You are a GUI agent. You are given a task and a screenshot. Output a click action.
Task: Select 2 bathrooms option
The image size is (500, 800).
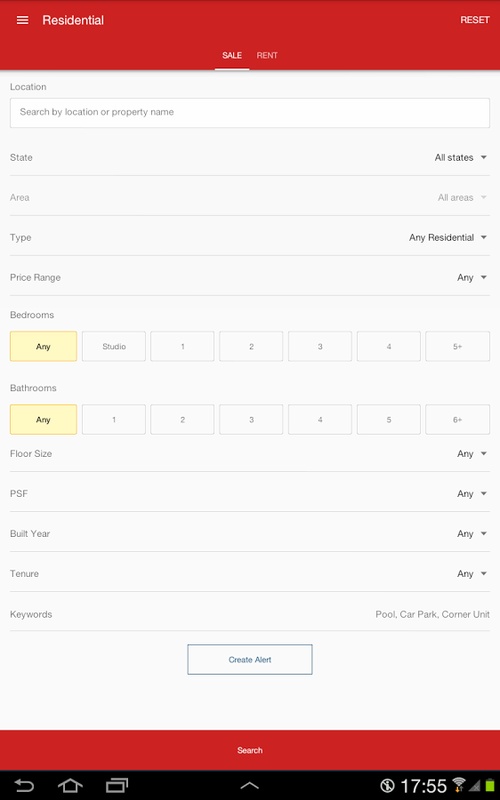182,419
